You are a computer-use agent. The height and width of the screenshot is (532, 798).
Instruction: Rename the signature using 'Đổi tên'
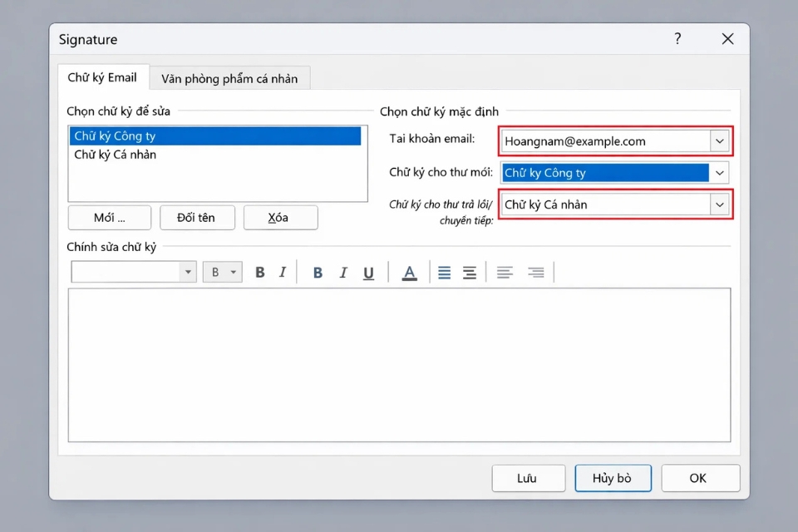(197, 217)
